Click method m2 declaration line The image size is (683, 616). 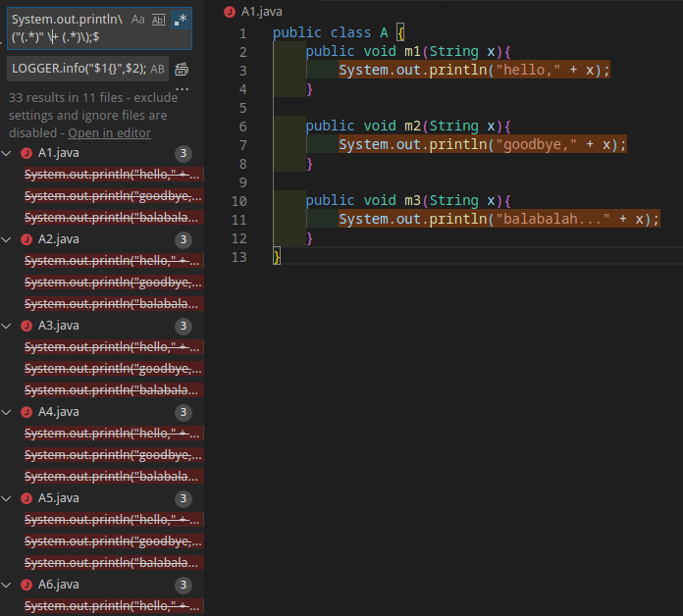[x=408, y=126]
